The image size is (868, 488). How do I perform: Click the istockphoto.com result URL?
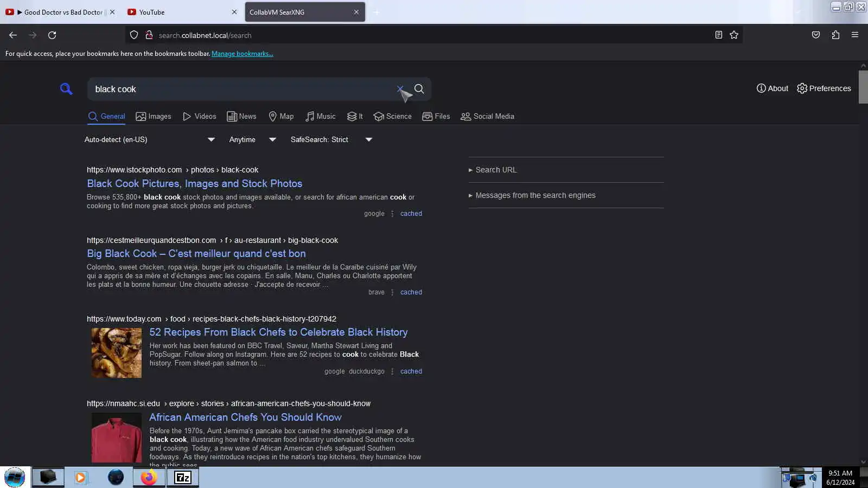173,170
